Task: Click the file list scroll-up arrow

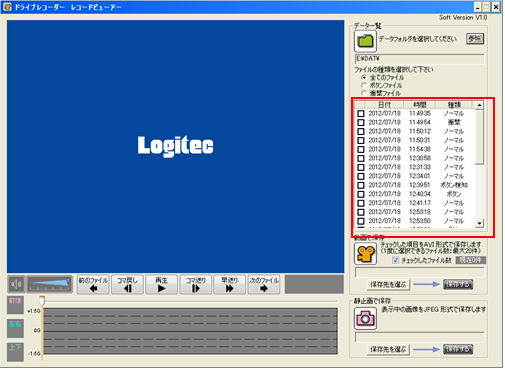Action: 479,105
